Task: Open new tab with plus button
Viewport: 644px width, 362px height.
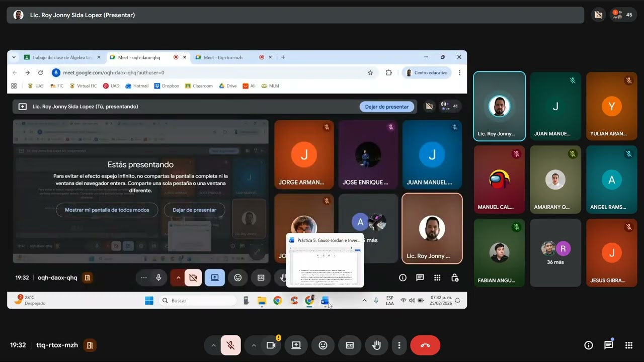Action: 283,57
